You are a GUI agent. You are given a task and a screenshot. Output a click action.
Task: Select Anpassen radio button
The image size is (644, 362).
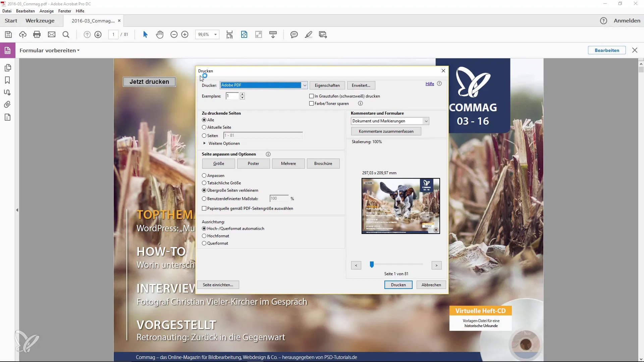coord(204,176)
